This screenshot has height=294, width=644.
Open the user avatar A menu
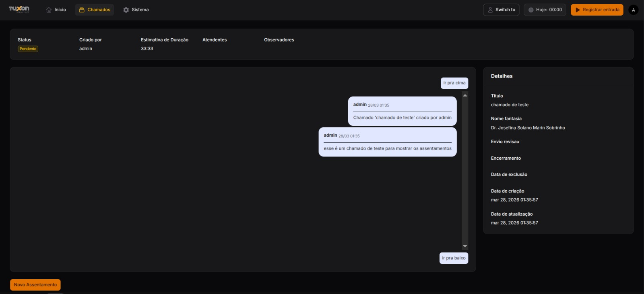(x=634, y=10)
